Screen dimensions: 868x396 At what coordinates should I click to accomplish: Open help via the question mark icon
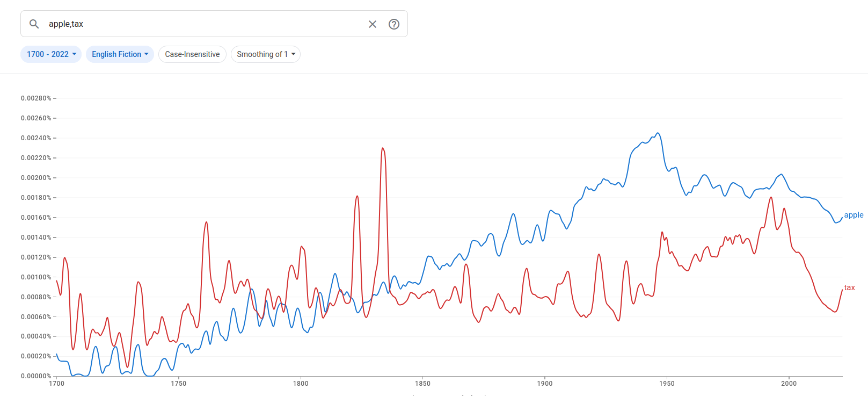394,24
